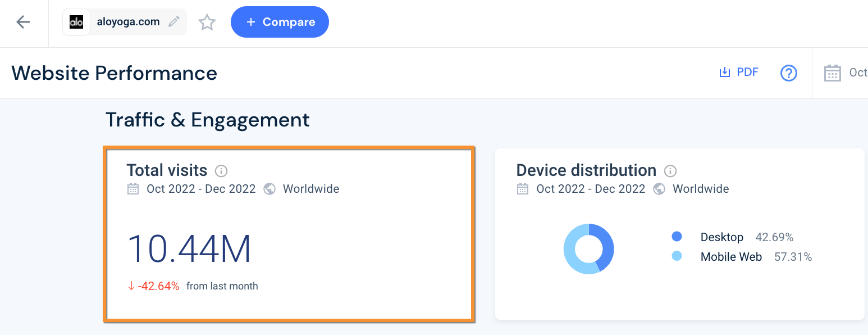Click the Mobile Web legend color dot
Screen dimensions: 868x335
(x=677, y=256)
